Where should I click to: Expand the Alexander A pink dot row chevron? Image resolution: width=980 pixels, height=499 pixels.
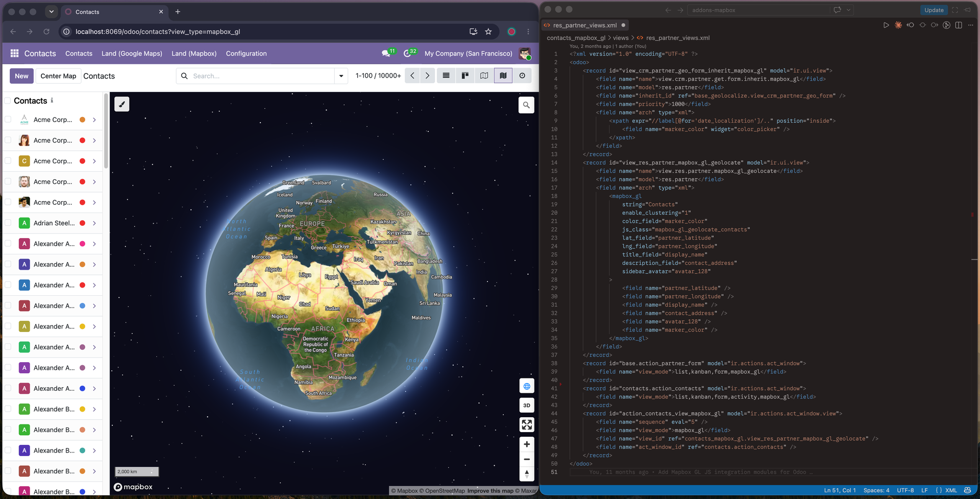click(x=94, y=244)
